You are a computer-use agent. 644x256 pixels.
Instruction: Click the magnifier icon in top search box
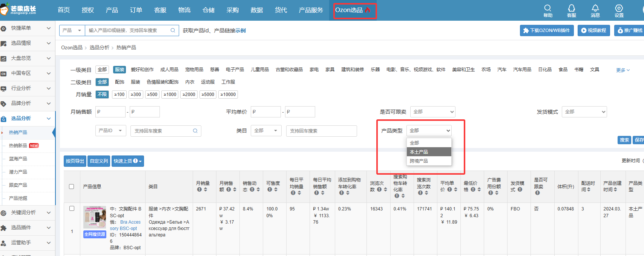coord(173,30)
